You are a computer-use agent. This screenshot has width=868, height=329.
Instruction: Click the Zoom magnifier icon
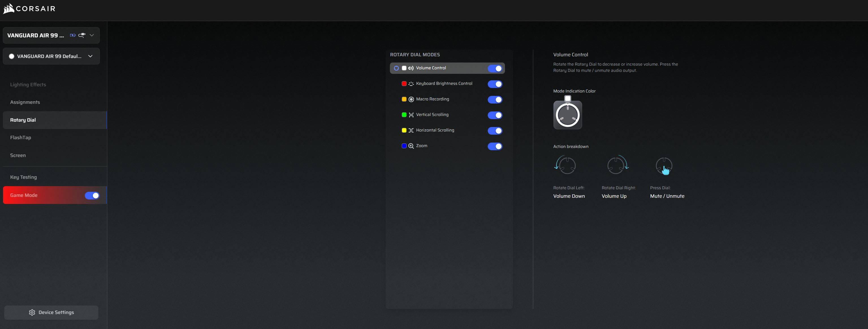tap(411, 146)
